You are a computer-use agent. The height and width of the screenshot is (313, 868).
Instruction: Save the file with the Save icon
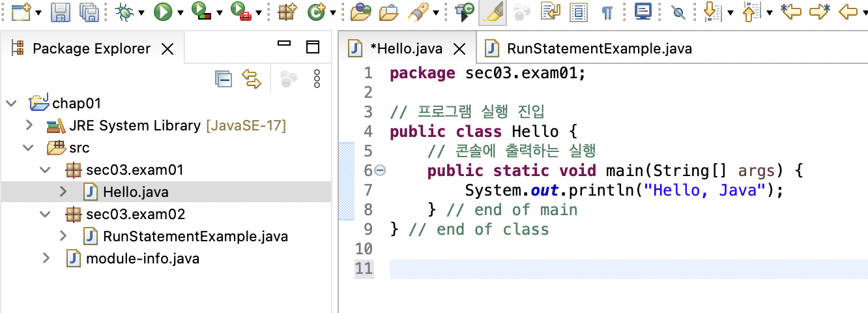(61, 11)
